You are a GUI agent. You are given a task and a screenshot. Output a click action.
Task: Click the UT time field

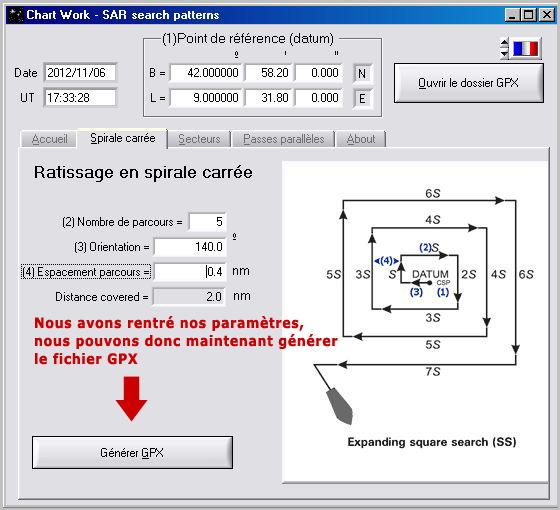click(80, 98)
